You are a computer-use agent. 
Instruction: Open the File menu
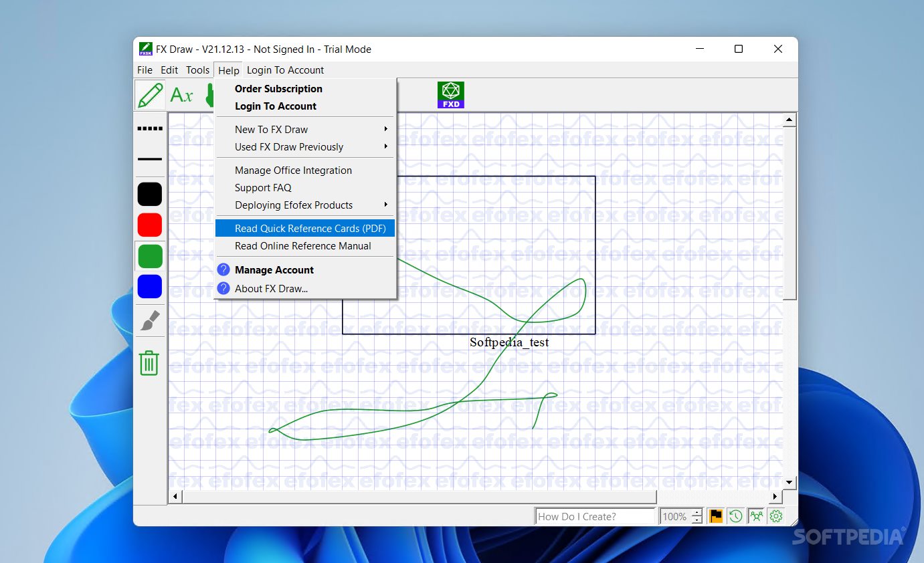(145, 70)
